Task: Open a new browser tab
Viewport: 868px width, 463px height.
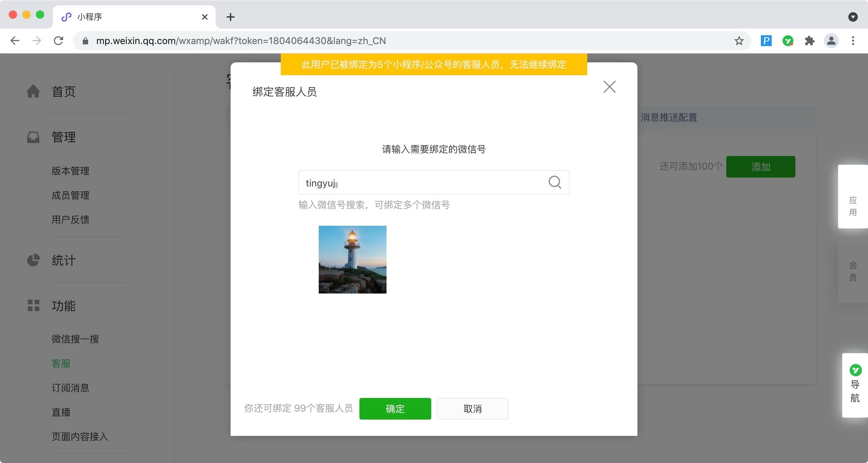Action: click(x=231, y=17)
